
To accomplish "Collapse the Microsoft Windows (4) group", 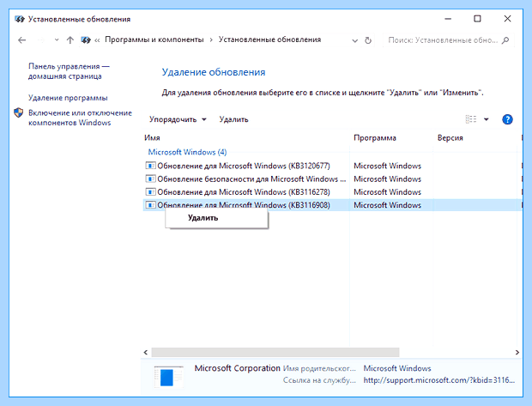I will click(187, 152).
